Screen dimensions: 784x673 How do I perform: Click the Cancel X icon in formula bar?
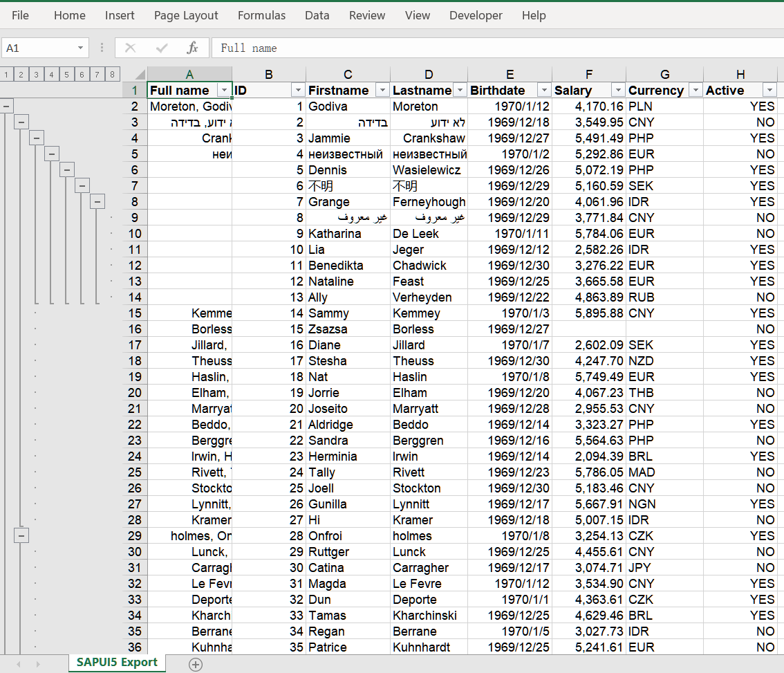(130, 48)
